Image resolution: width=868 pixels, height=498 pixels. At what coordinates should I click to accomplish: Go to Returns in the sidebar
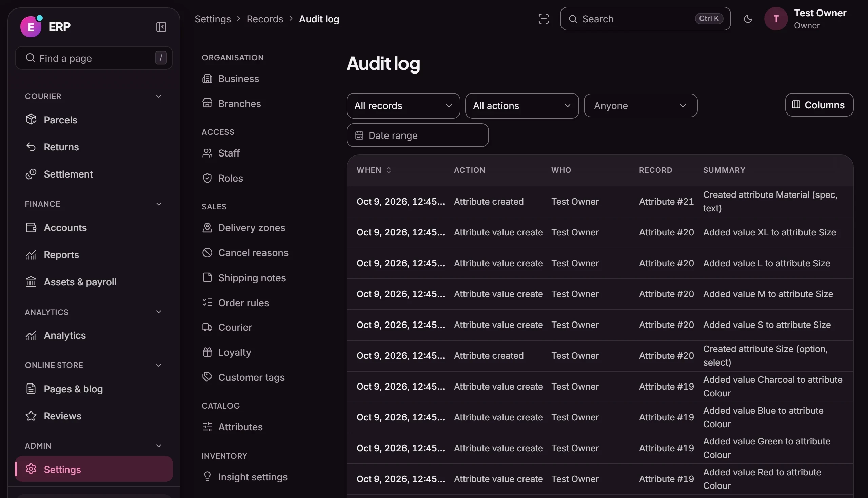(x=94, y=147)
